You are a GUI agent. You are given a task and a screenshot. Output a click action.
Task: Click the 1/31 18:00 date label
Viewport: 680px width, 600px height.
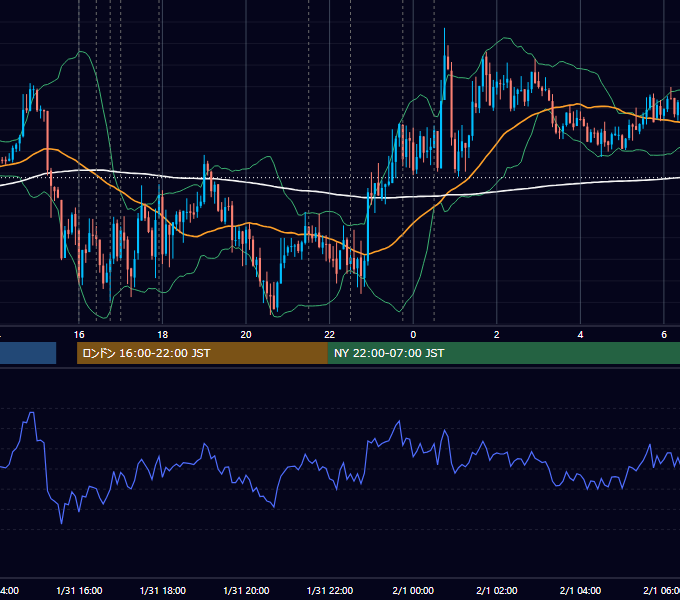[x=163, y=590]
